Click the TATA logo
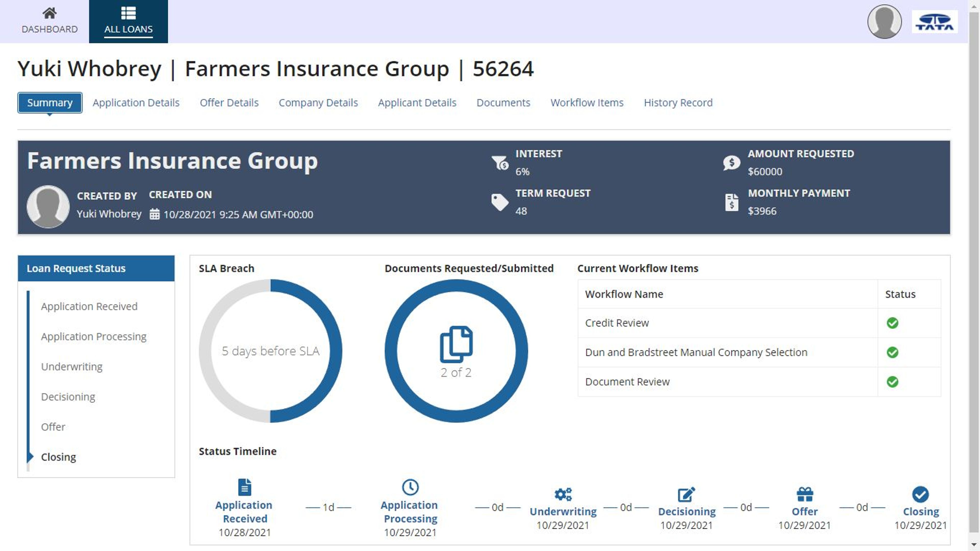The height and width of the screenshot is (551, 980). tap(934, 22)
